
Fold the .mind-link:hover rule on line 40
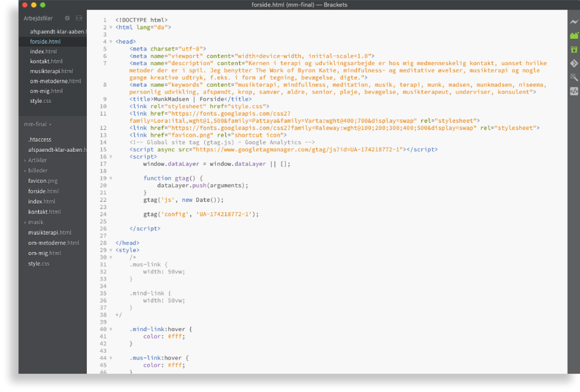click(111, 330)
